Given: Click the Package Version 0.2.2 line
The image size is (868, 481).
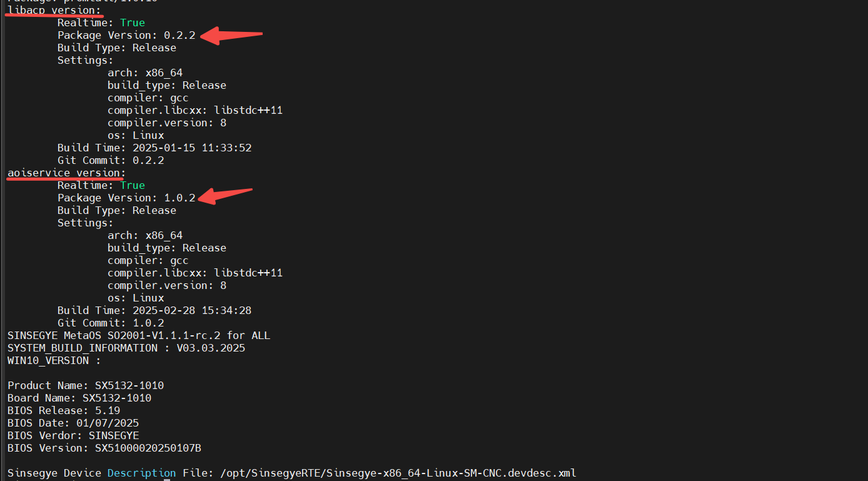Looking at the screenshot, I should pos(126,35).
